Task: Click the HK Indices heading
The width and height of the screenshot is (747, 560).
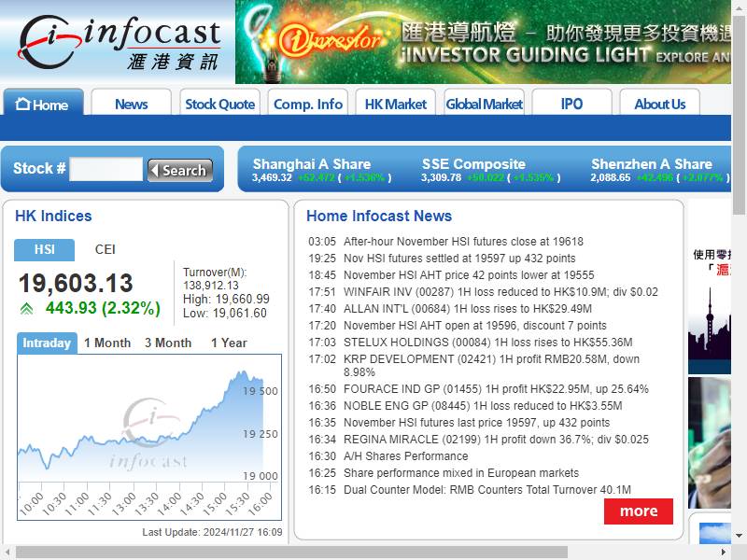Action: [53, 216]
